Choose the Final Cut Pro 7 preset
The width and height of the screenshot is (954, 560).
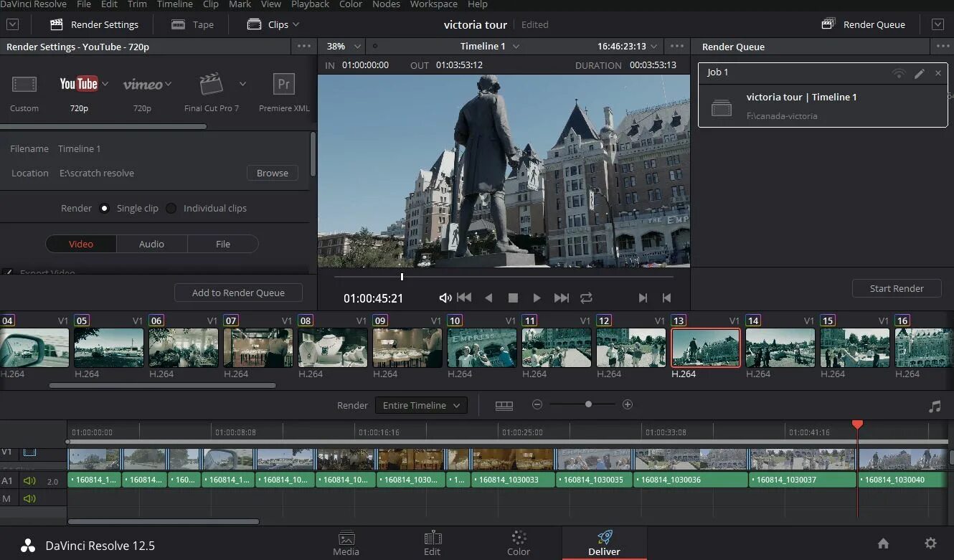pos(211,85)
